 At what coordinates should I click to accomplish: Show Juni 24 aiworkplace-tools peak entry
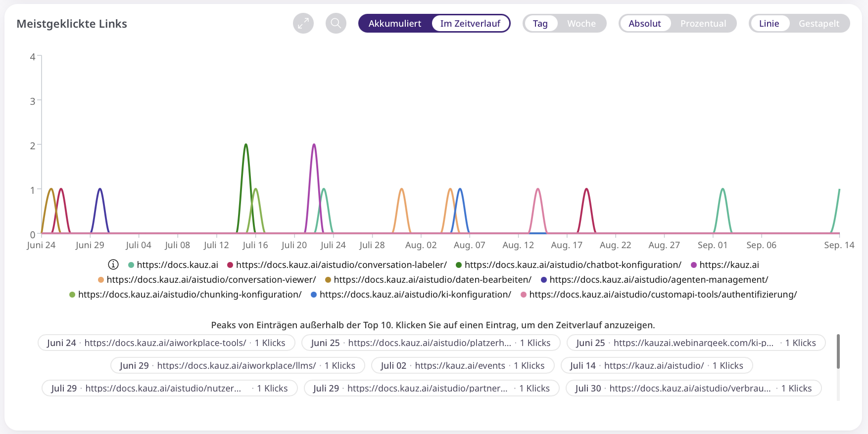point(166,343)
